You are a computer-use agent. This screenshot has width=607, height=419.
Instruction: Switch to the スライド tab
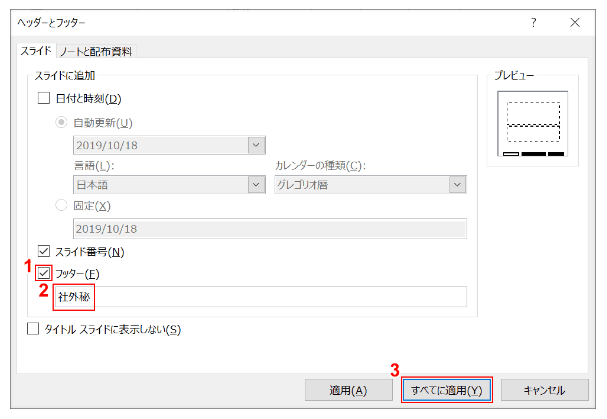pyautogui.click(x=36, y=51)
